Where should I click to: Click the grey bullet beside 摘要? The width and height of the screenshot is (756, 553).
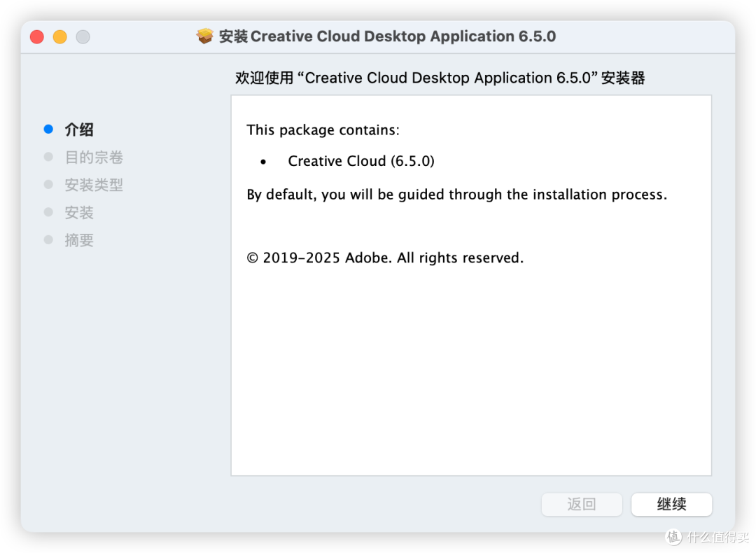[48, 239]
